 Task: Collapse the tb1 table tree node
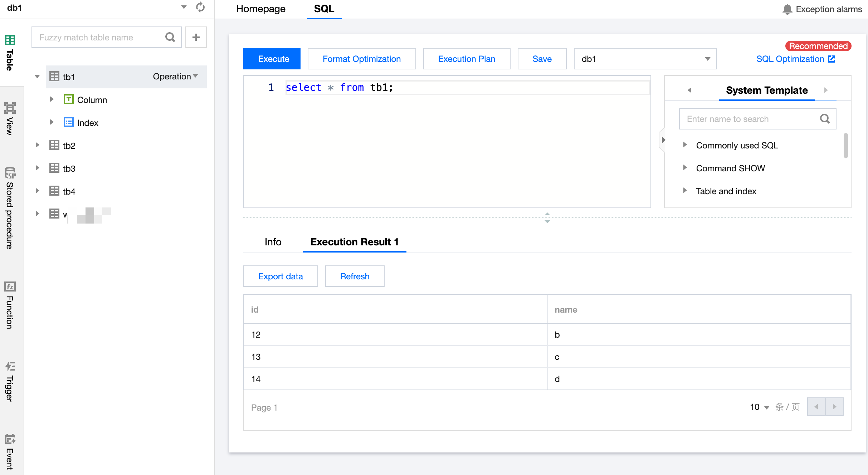point(37,77)
